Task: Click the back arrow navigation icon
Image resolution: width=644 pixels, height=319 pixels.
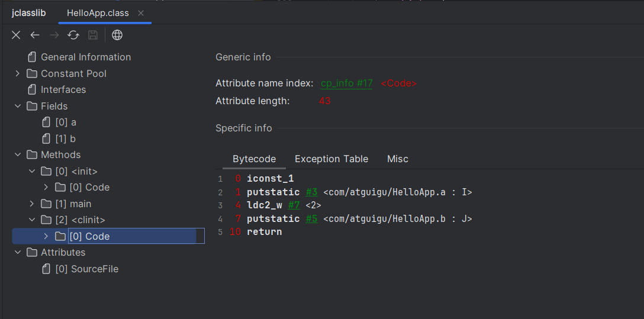Action: pos(35,35)
